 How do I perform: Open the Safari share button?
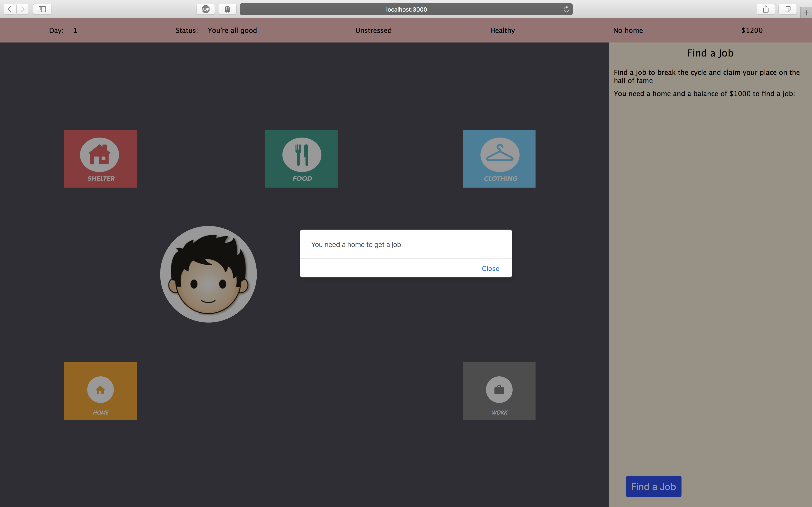[x=765, y=9]
